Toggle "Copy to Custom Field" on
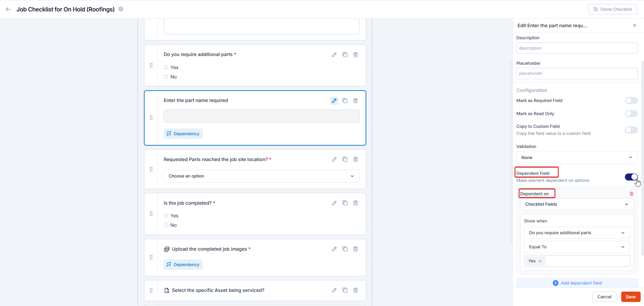The image size is (644, 306). coord(631,130)
